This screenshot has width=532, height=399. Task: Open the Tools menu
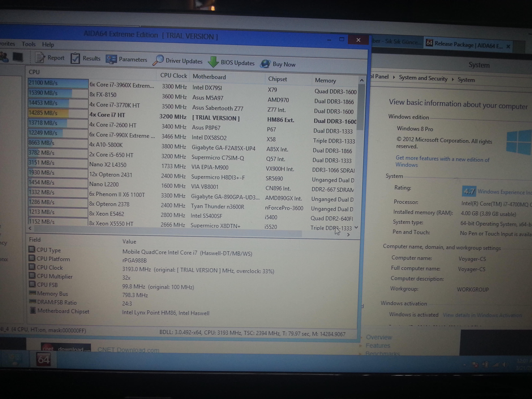click(x=29, y=44)
